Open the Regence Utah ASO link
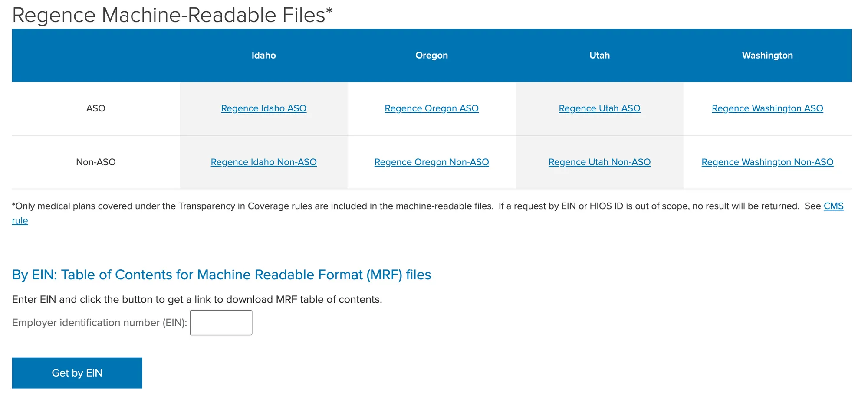868x416 pixels. pos(599,108)
